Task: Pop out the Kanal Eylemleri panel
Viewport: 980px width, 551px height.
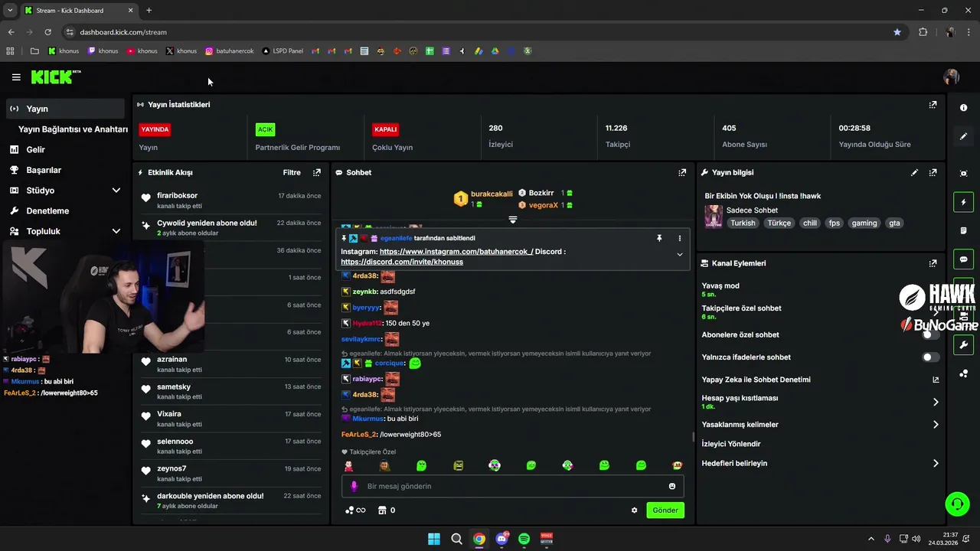Action: tap(933, 263)
